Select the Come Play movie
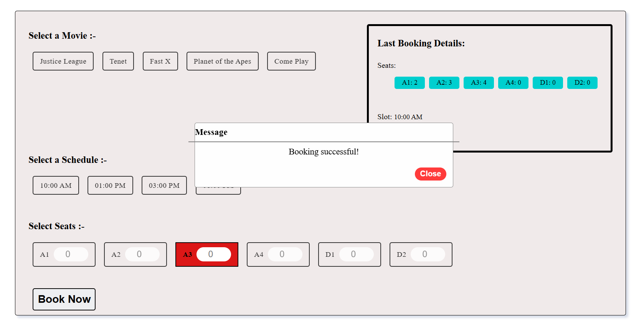 [291, 61]
